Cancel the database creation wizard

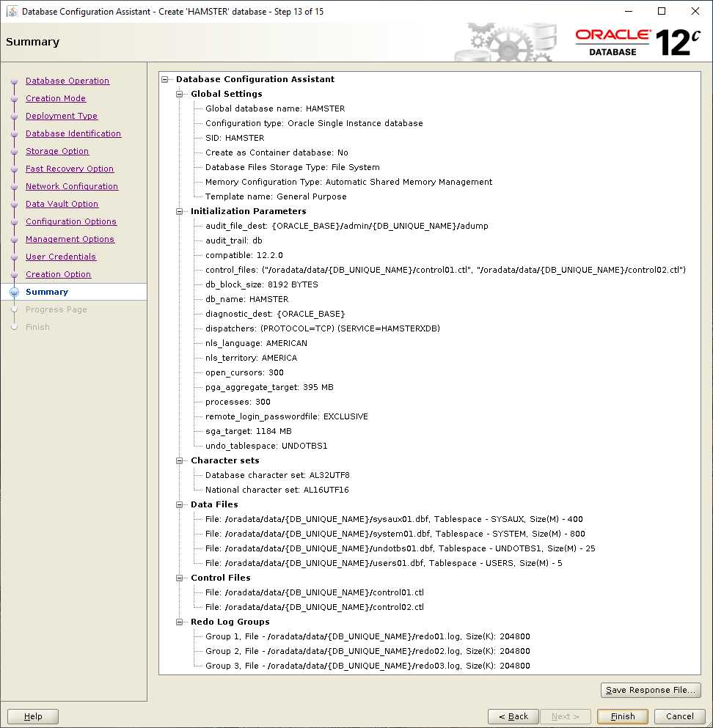tap(679, 716)
